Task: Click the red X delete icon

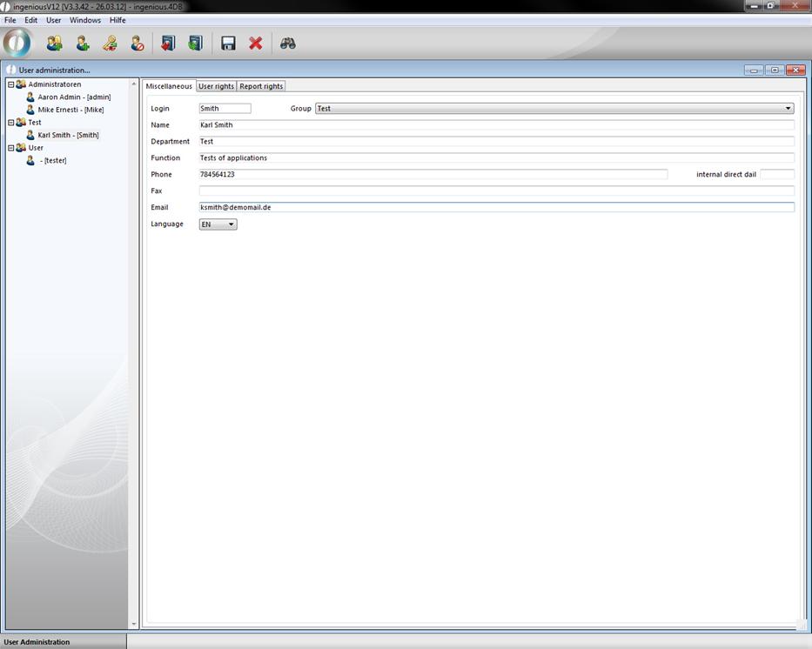Action: click(256, 43)
